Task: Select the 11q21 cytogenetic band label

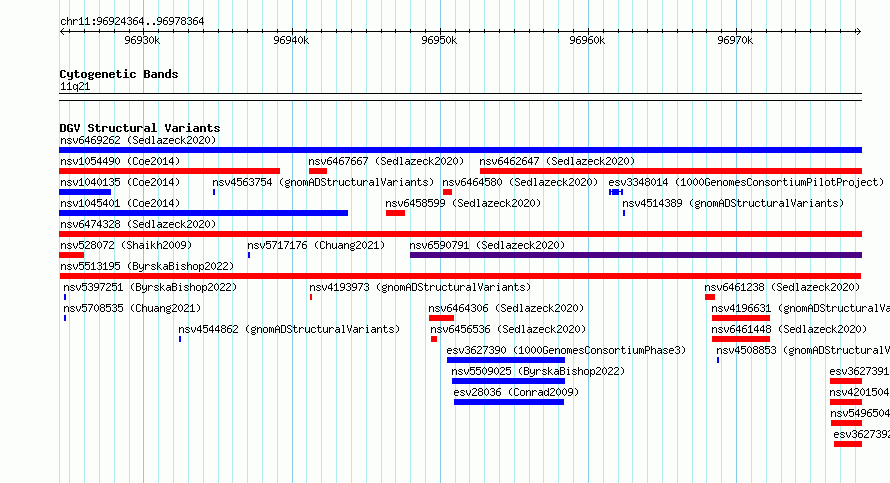Action: click(75, 86)
